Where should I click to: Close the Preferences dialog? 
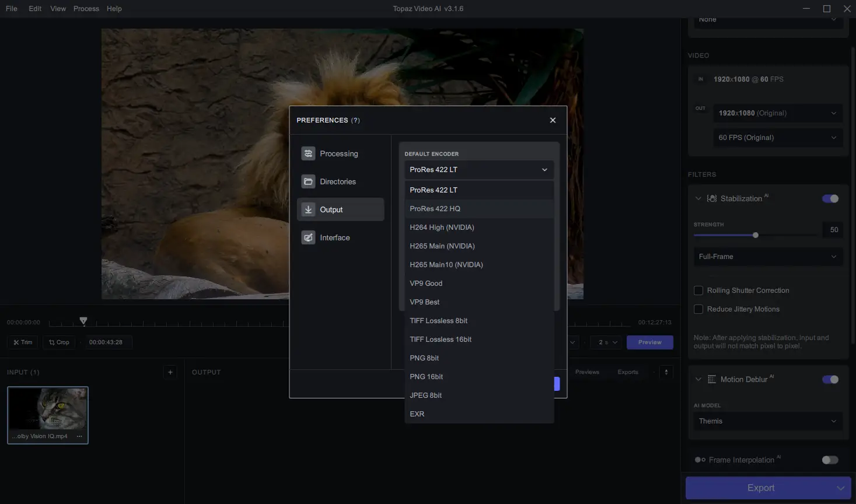[553, 120]
